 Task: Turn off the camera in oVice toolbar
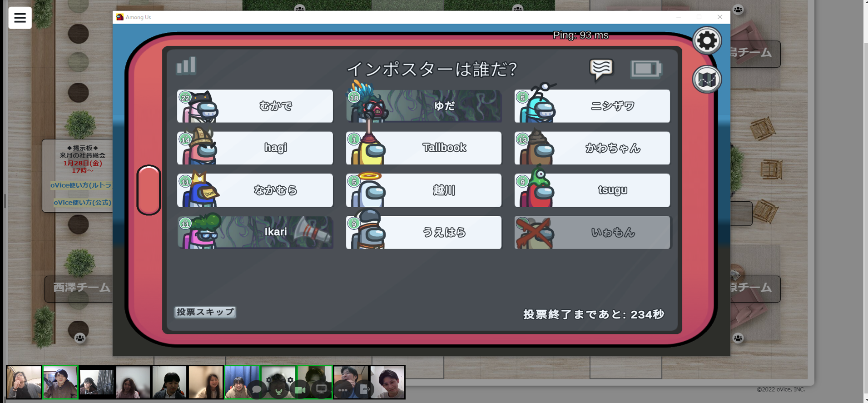click(300, 389)
